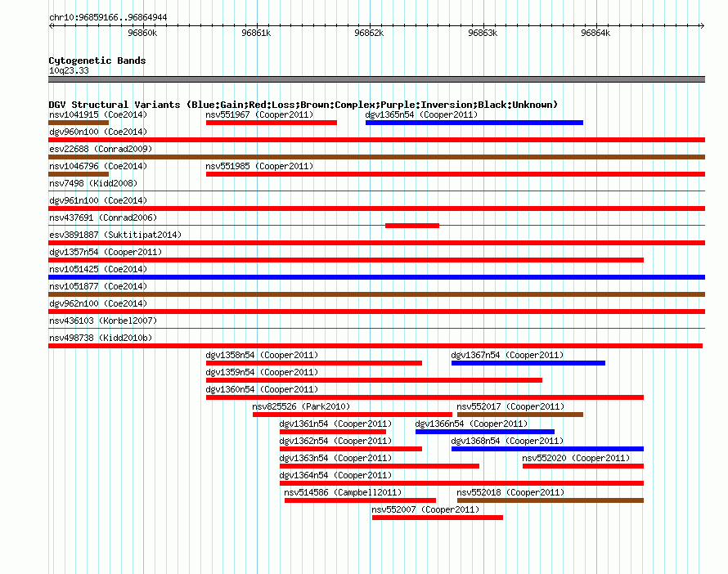Select the dgv1366n54 blue bar

485,432
